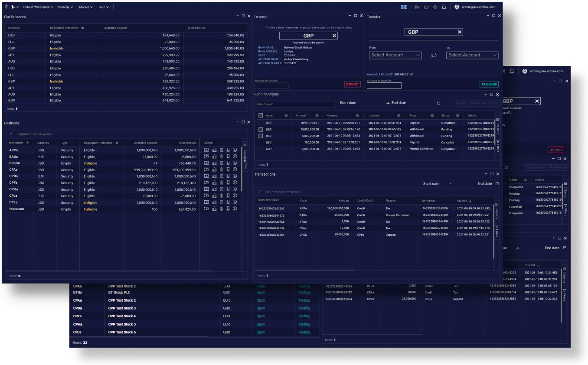Open Created column menu in Funding Status
This screenshot has width=588, height=365.
pos(357,116)
